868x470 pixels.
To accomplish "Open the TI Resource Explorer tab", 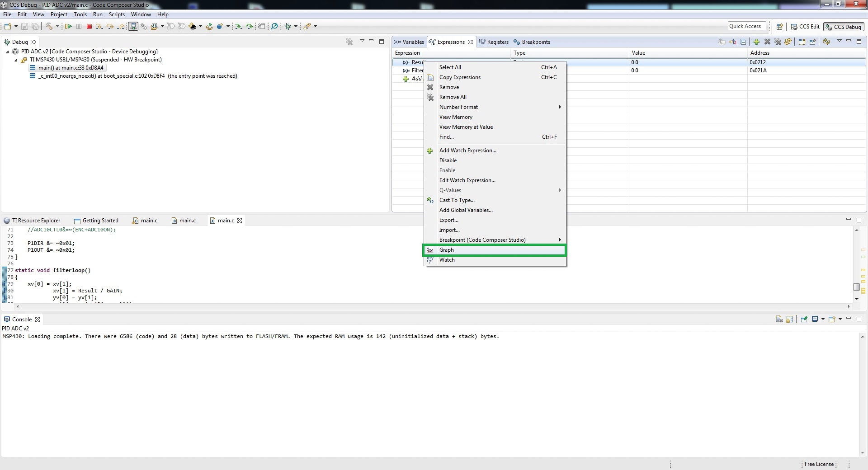I will [x=32, y=221].
